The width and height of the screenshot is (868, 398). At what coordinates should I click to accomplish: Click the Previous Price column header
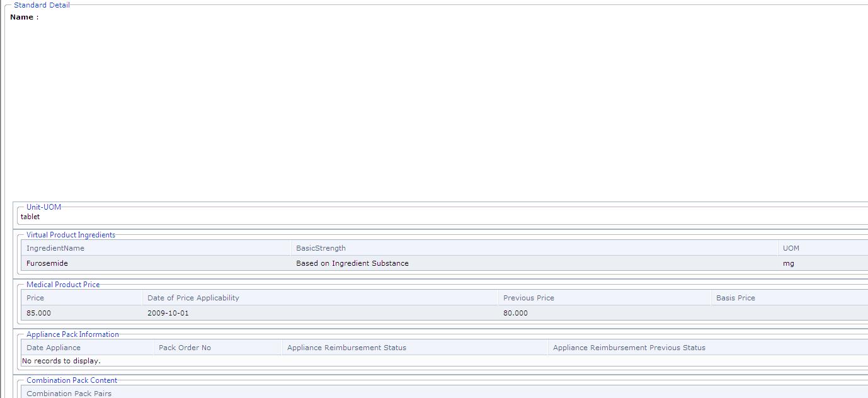click(x=528, y=298)
